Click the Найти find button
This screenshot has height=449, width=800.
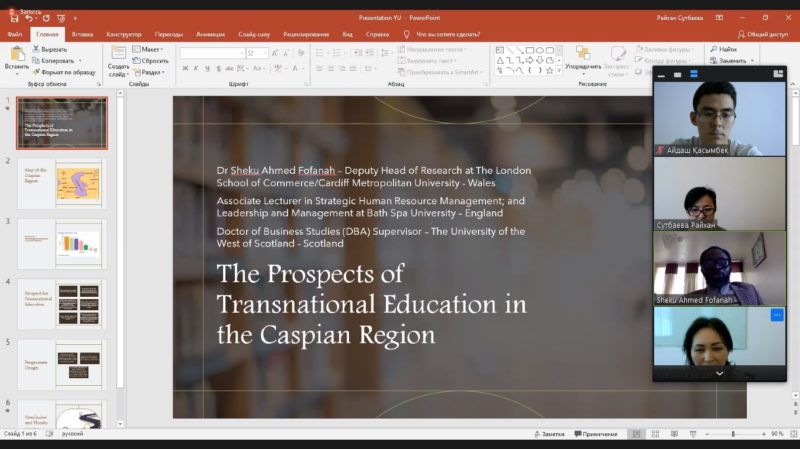click(x=723, y=48)
